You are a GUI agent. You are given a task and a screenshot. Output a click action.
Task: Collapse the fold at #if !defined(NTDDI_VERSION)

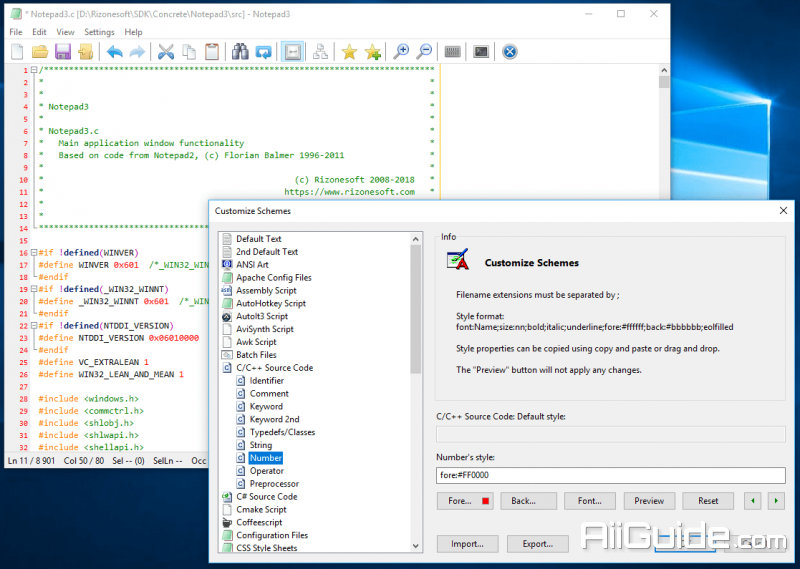pyautogui.click(x=34, y=325)
